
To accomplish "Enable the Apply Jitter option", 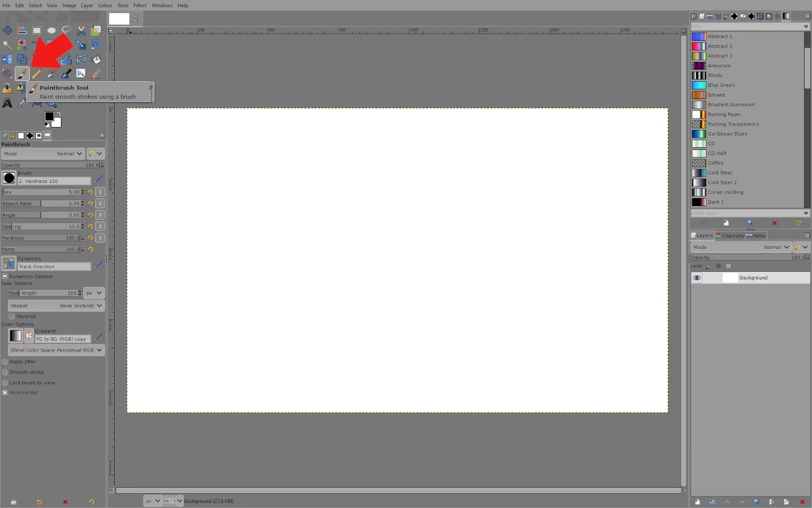I will 5,361.
